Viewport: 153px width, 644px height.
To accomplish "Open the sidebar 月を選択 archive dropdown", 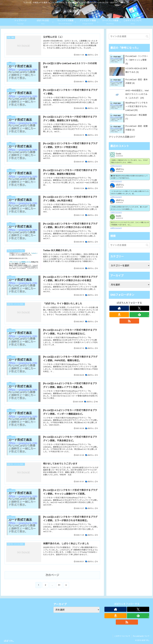I will tap(129, 284).
